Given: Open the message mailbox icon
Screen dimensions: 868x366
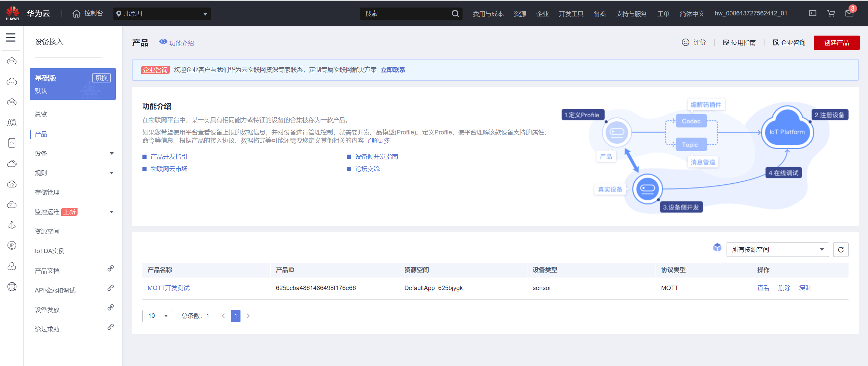Looking at the screenshot, I should pyautogui.click(x=849, y=13).
